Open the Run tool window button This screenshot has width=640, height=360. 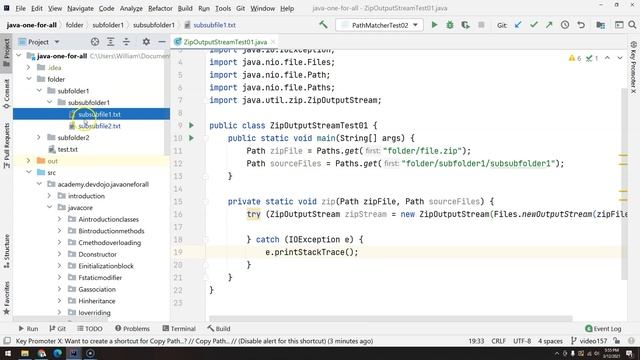(28, 329)
